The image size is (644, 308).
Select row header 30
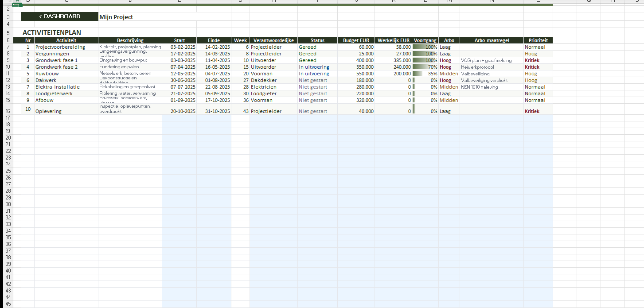(7, 204)
